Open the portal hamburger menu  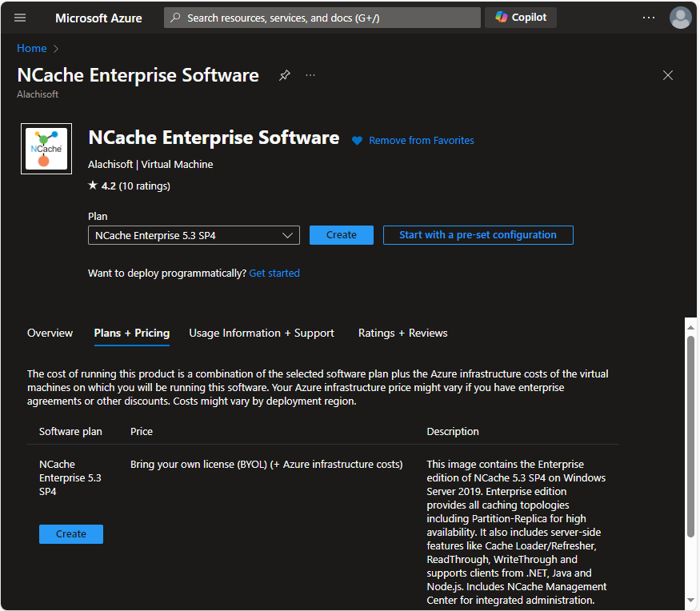pyautogui.click(x=20, y=18)
